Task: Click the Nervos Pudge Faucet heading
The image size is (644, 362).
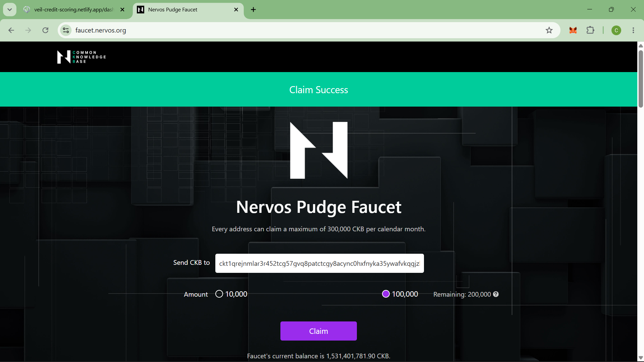Action: [x=319, y=207]
